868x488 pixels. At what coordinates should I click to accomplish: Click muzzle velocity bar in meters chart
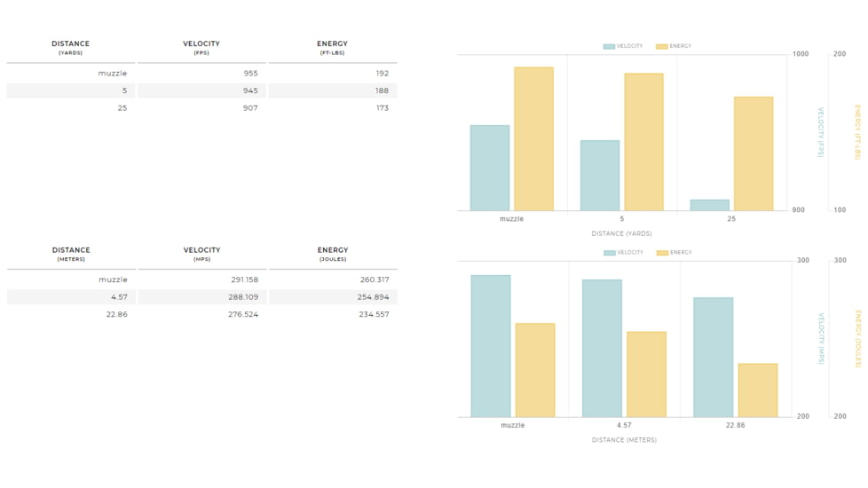(x=491, y=346)
